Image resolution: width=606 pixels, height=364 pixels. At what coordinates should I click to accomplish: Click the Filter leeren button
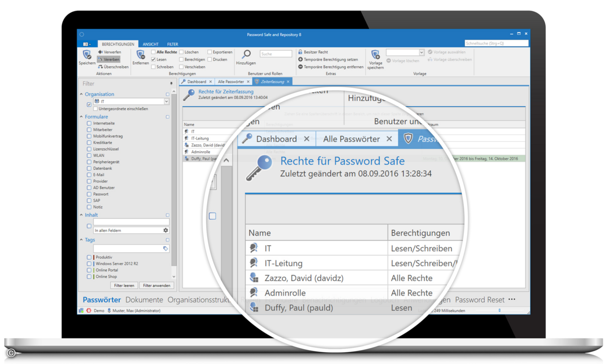(x=124, y=286)
